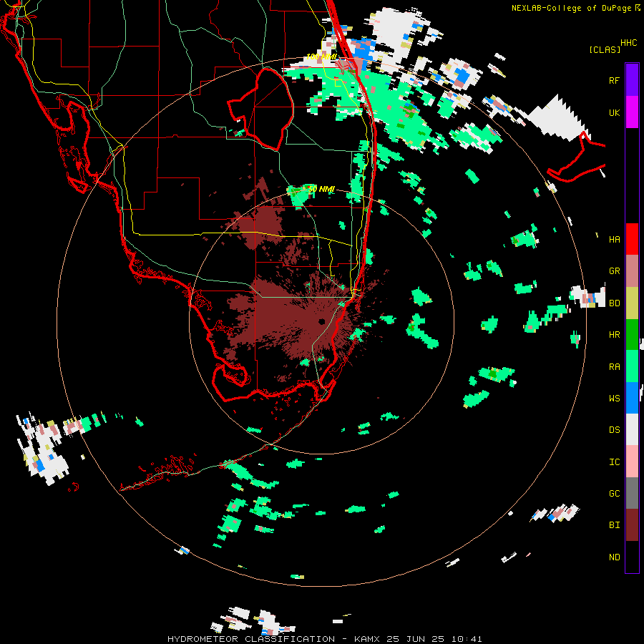The image size is (644, 644).
Task: Click the 50 NMI range ring label
Action: point(321,189)
